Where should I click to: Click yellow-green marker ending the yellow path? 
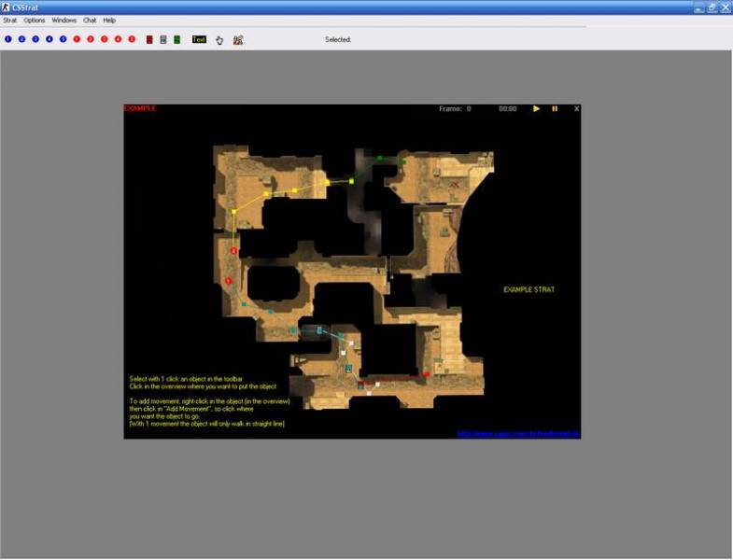pos(351,181)
